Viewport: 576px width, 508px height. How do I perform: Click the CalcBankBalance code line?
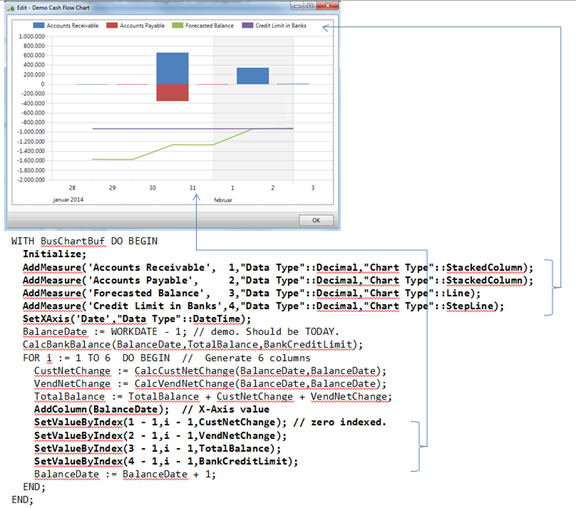point(192,345)
